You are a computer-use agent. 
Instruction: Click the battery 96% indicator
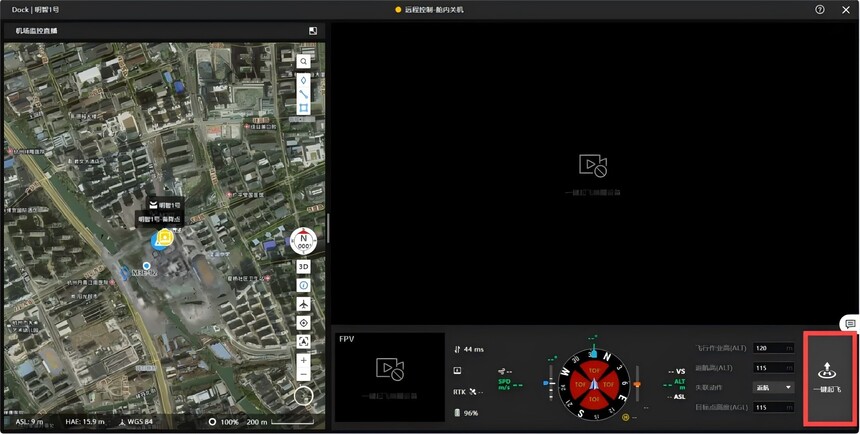[x=467, y=413]
